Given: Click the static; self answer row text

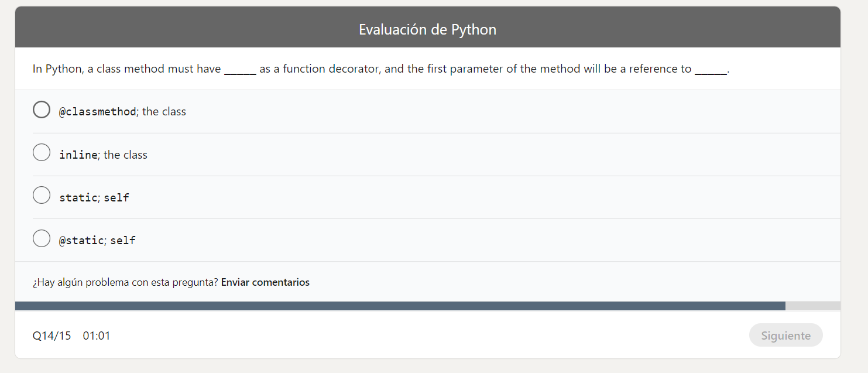Looking at the screenshot, I should point(94,197).
